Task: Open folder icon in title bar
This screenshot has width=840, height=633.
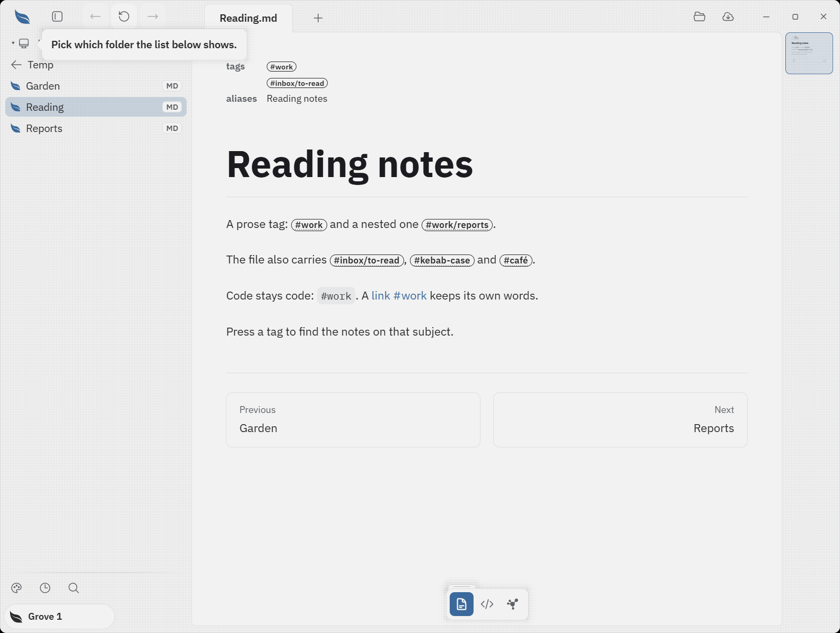Action: tap(699, 16)
